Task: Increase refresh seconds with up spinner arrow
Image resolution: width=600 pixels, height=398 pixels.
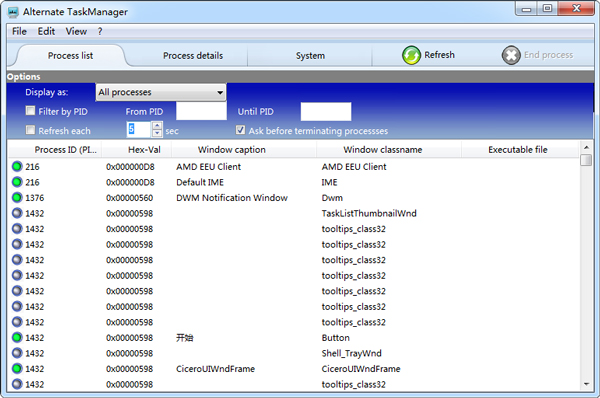Action: [157, 126]
